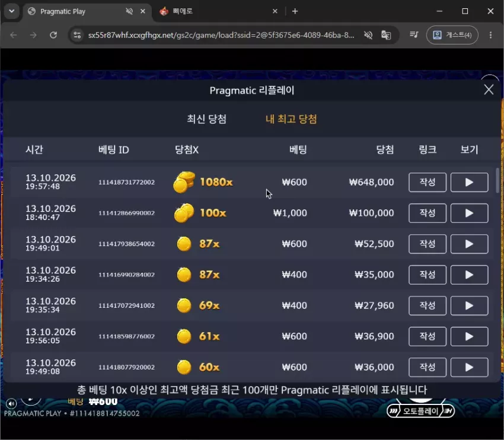Switch to the 최신 당첨 tab
The width and height of the screenshot is (504, 440).
(x=207, y=119)
